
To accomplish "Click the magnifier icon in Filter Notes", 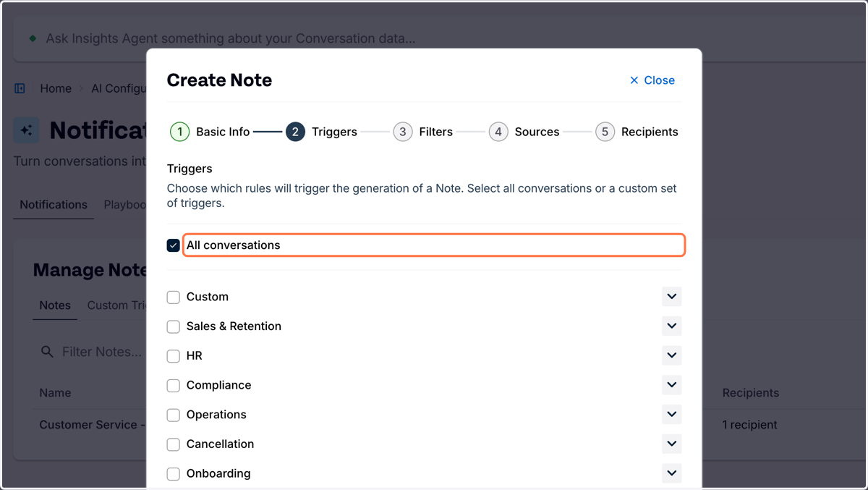I will 47,352.
